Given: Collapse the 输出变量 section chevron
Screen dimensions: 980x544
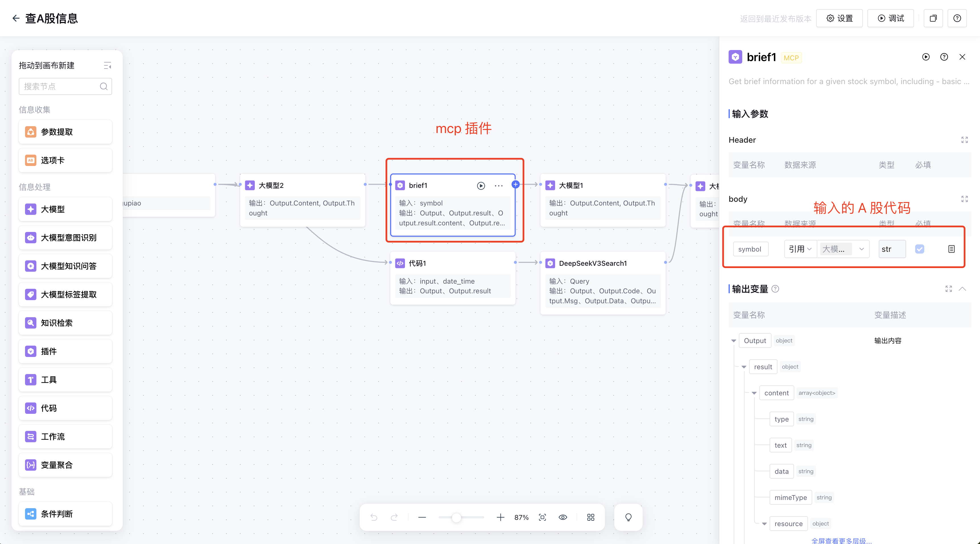Looking at the screenshot, I should [962, 289].
